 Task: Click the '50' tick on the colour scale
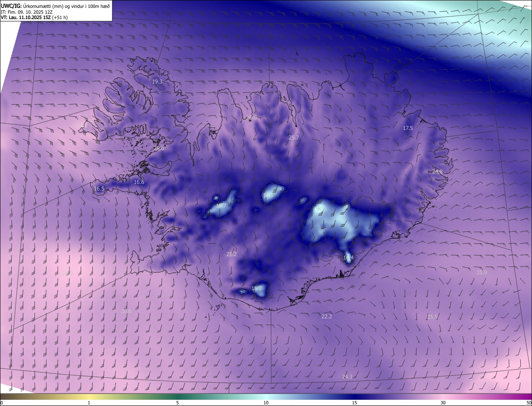coord(529,403)
